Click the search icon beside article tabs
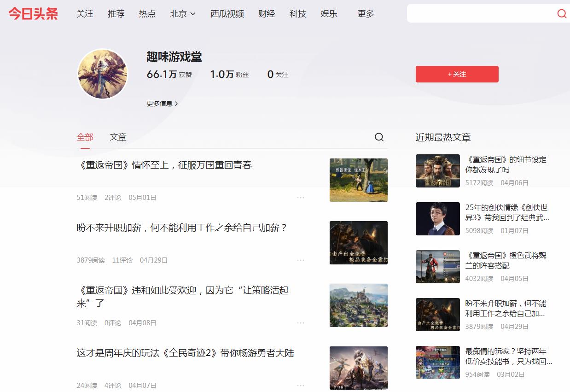This screenshot has width=570, height=392. tap(379, 137)
